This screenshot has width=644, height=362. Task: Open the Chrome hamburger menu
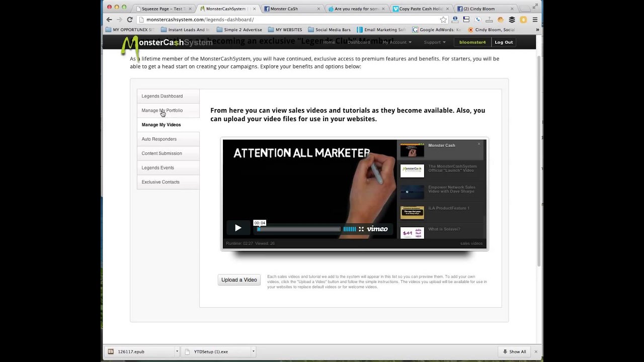535,20
